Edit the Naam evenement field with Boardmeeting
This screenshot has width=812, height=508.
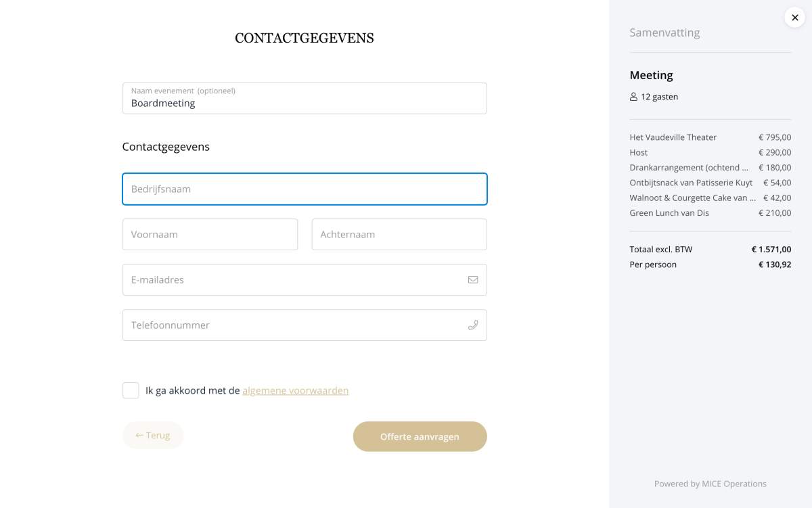[304, 98]
